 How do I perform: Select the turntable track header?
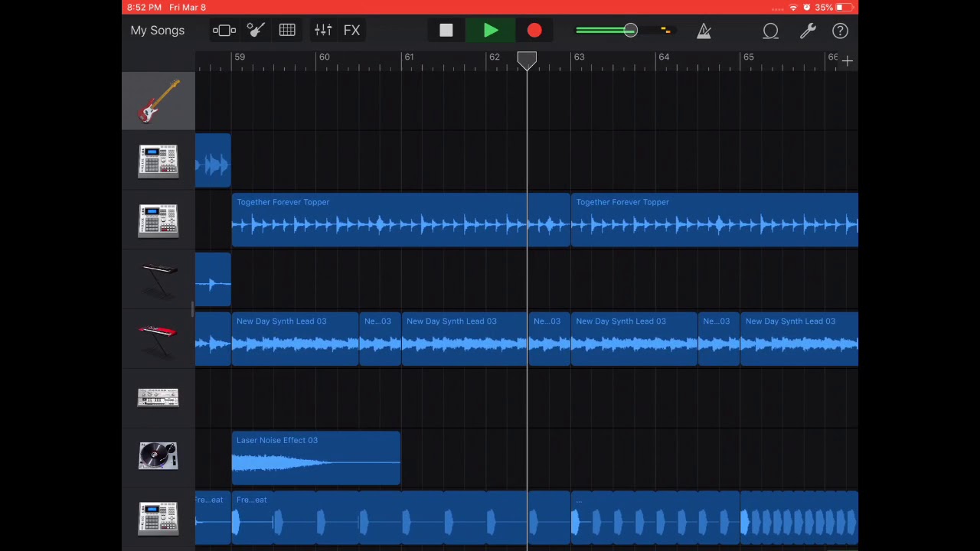158,457
